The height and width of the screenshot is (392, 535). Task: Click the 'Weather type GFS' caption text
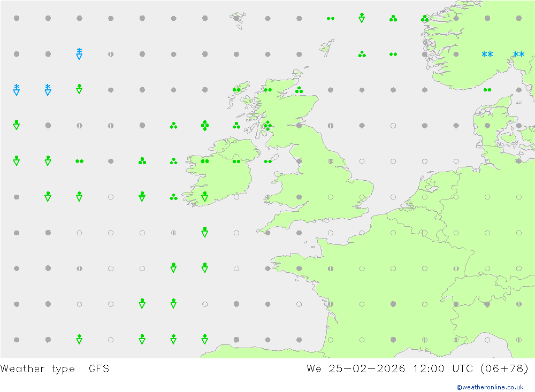pyautogui.click(x=55, y=369)
